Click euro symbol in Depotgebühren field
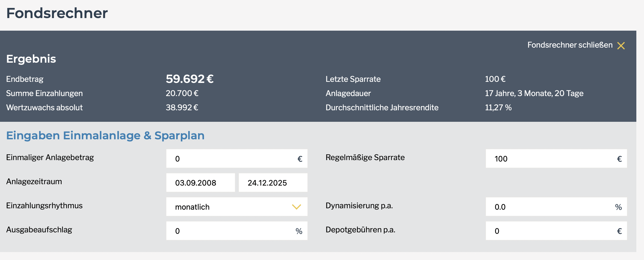This screenshot has height=260, width=644. click(619, 231)
